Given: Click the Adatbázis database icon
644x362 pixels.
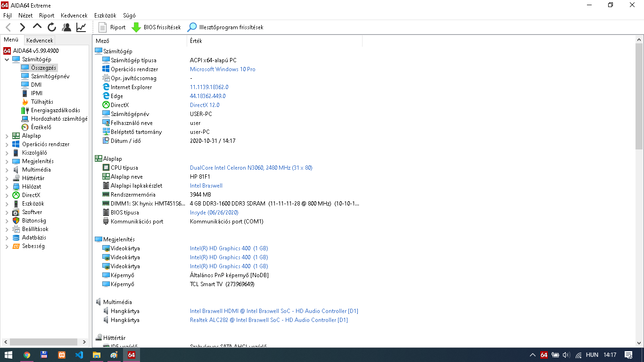Looking at the screenshot, I should pyautogui.click(x=16, y=238).
